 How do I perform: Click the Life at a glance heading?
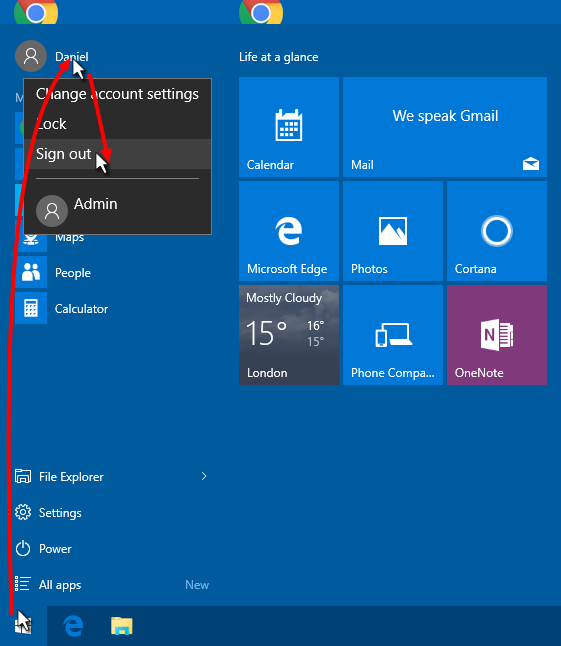point(278,57)
